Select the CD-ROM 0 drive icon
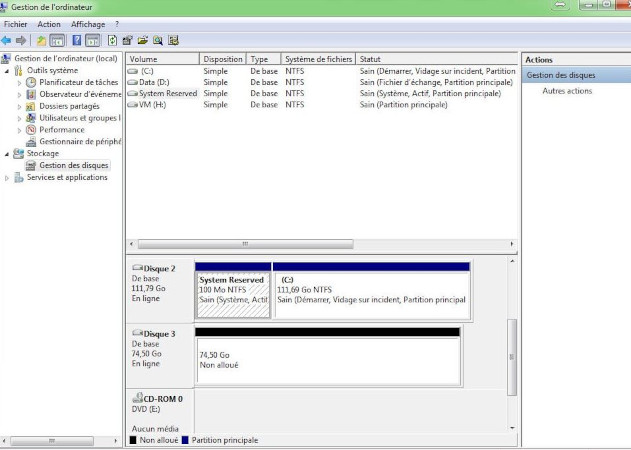631x450 pixels. point(138,398)
